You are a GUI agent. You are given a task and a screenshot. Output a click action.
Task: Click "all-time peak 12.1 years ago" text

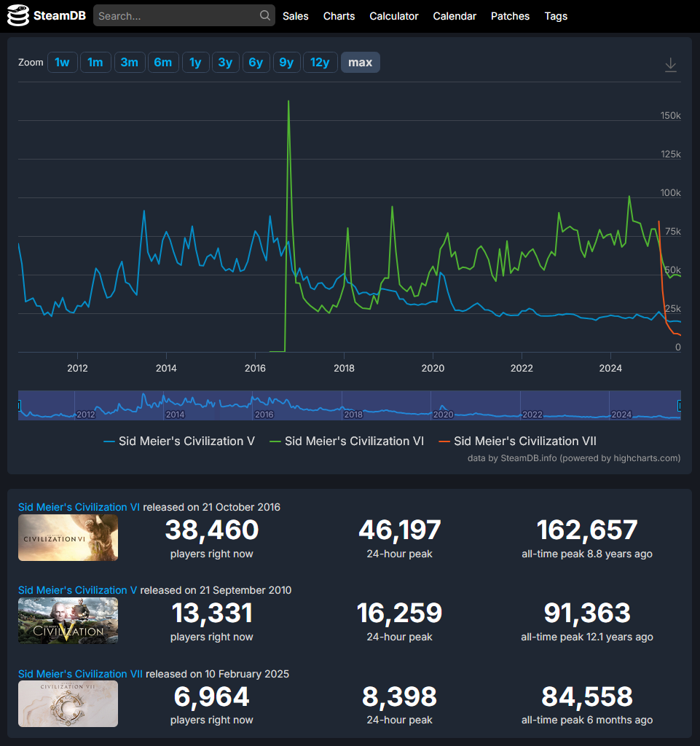coord(587,637)
